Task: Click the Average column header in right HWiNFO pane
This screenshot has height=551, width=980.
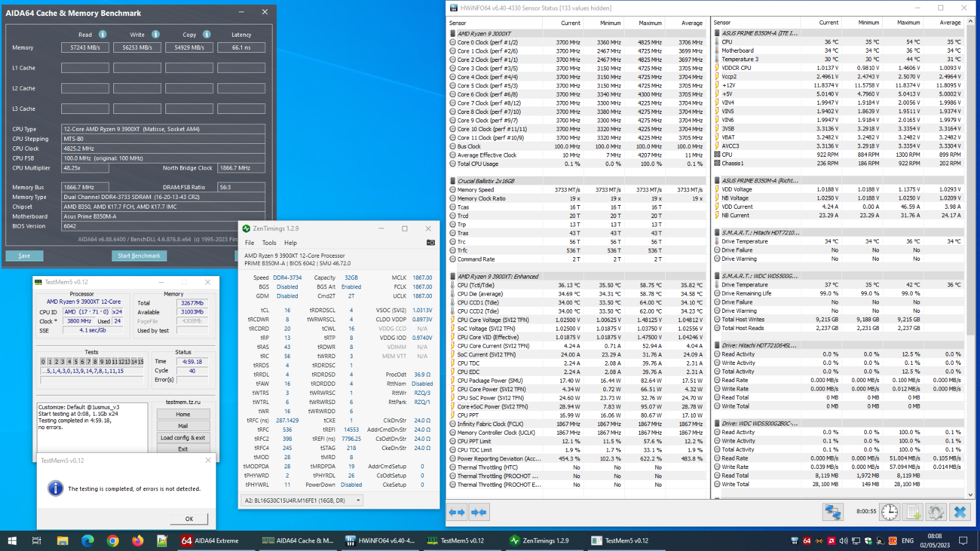Action: tap(950, 23)
